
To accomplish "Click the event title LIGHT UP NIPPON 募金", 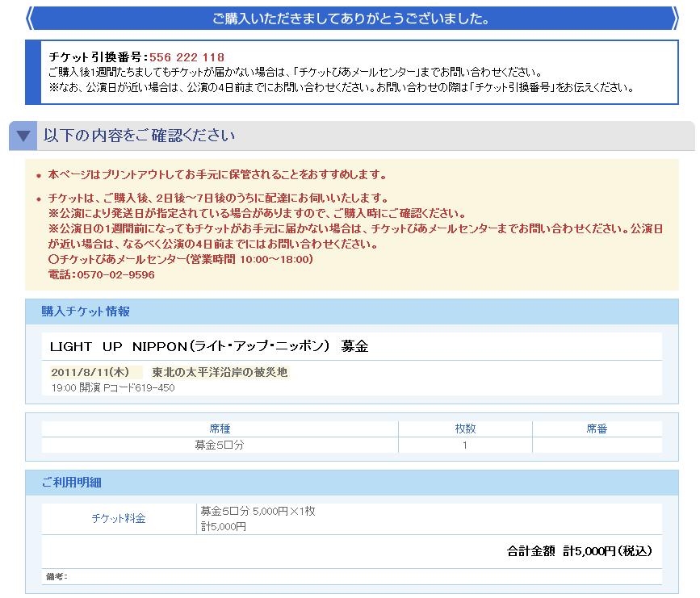I will [x=209, y=346].
